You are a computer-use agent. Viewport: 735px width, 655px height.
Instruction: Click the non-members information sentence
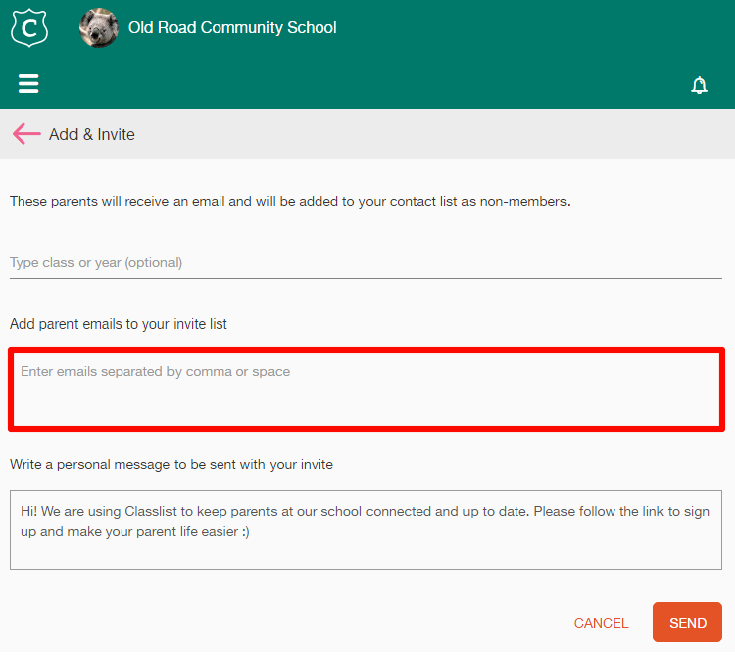click(290, 202)
